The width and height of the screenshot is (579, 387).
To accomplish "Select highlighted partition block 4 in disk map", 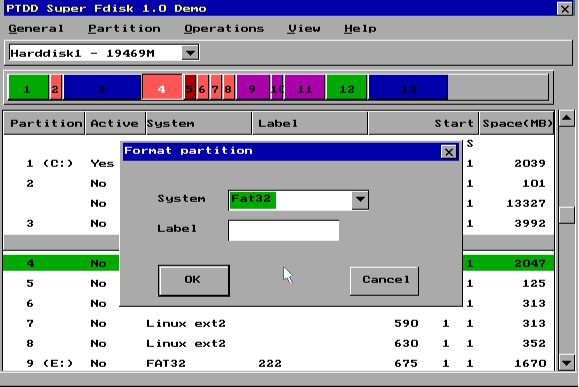I will [162, 87].
